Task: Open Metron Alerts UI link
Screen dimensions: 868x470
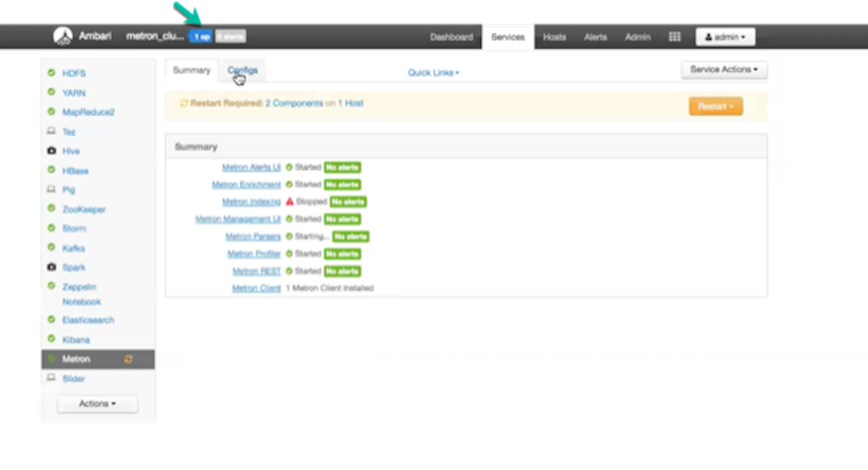Action: 252,167
